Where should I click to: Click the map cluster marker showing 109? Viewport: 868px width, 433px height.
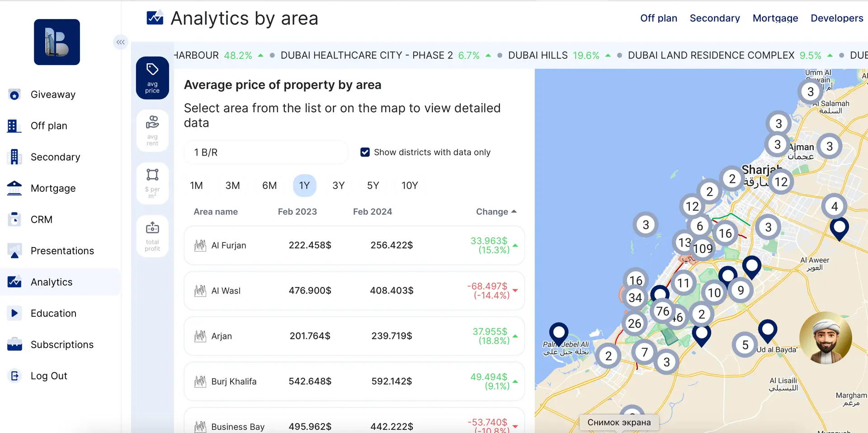coord(703,248)
